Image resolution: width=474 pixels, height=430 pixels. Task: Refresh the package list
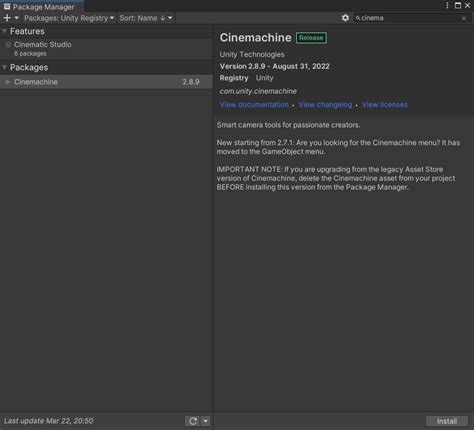[193, 421]
